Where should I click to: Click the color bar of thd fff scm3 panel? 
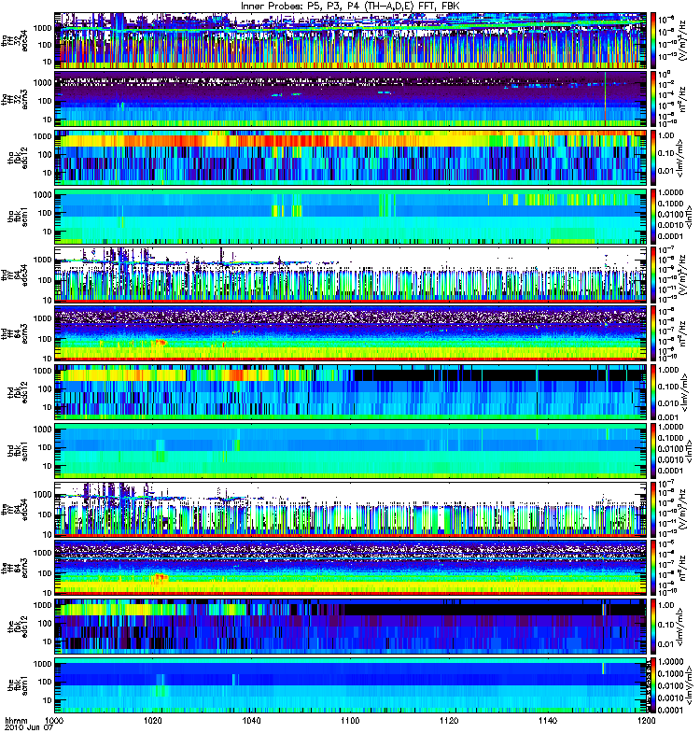click(652, 333)
